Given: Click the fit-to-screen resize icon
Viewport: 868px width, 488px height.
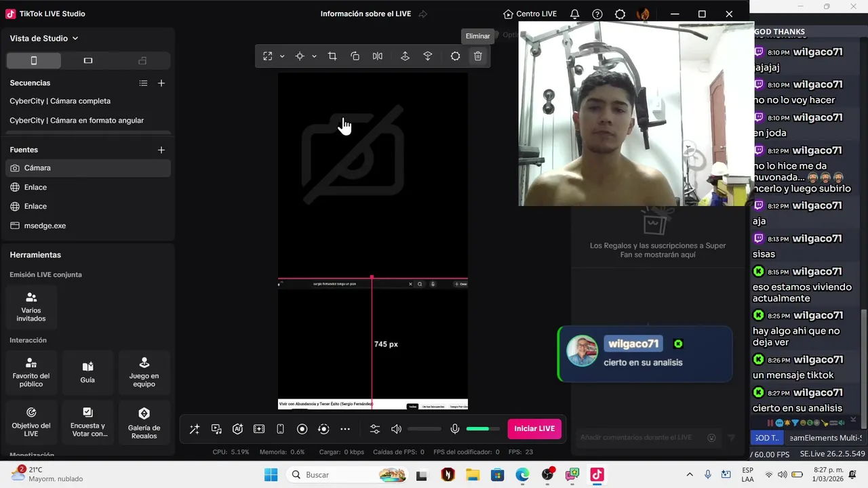Looking at the screenshot, I should pyautogui.click(x=268, y=56).
